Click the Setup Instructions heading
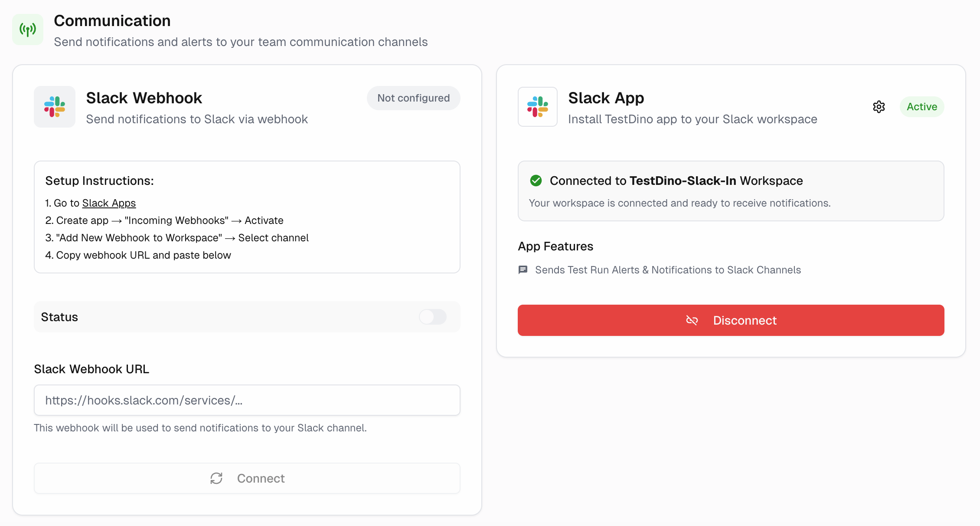The height and width of the screenshot is (526, 980). click(99, 181)
